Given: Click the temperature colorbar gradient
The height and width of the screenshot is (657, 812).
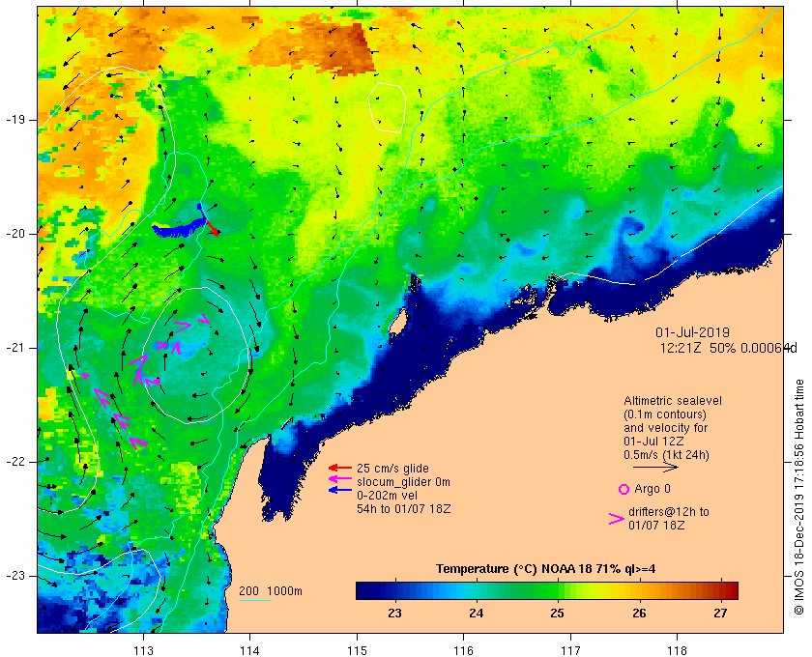Looking at the screenshot, I should tap(547, 590).
